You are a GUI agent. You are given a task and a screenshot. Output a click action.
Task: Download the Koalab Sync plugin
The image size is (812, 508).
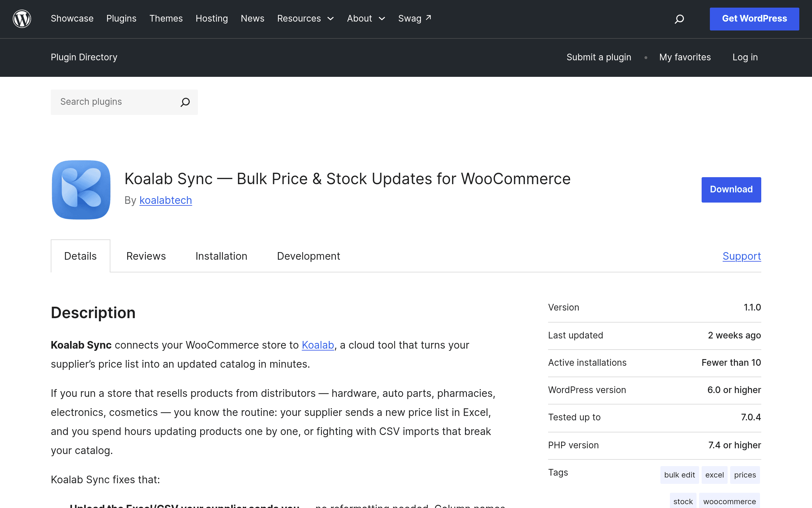pyautogui.click(x=731, y=190)
